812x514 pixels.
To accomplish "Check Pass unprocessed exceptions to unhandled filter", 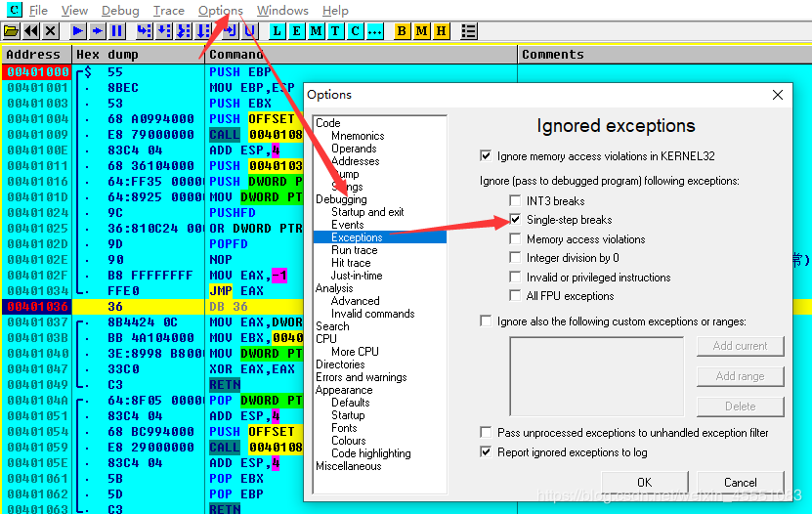I will pos(486,432).
